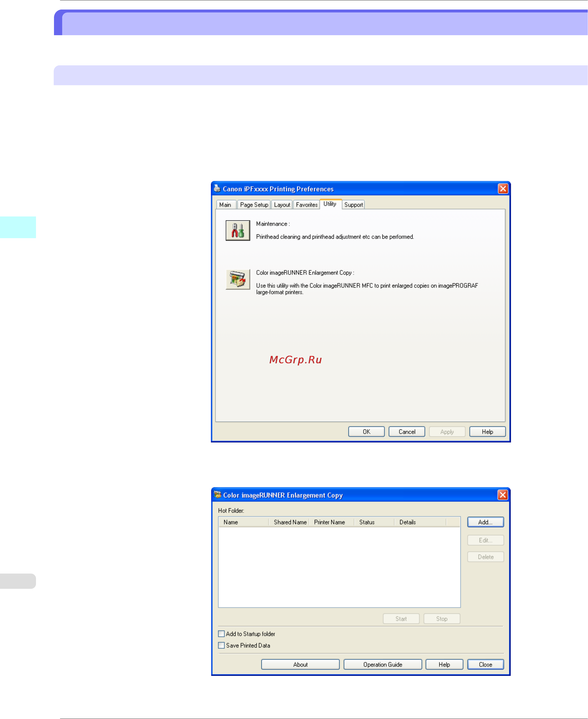Add a new hot folder
588x719 pixels.
[485, 522]
